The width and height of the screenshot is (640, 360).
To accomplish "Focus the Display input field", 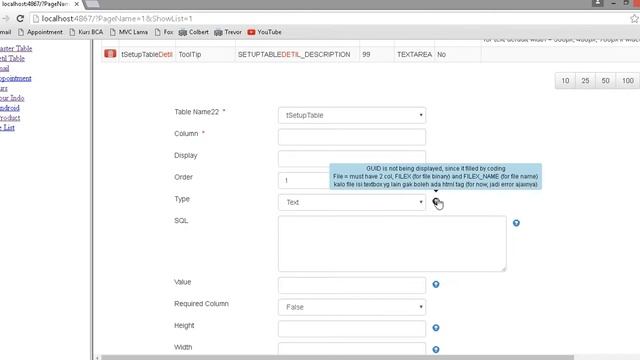I will pos(352,159).
